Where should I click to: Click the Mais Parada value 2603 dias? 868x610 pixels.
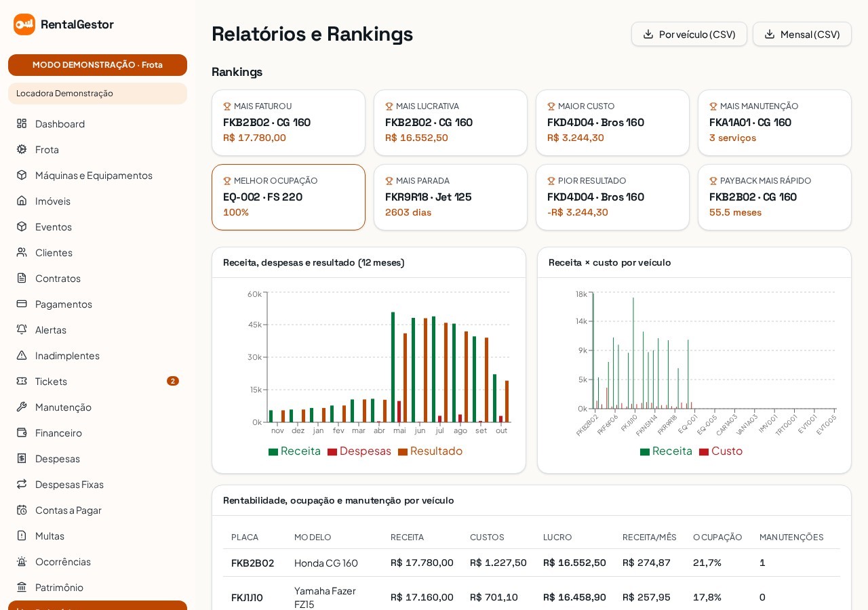pyautogui.click(x=408, y=212)
